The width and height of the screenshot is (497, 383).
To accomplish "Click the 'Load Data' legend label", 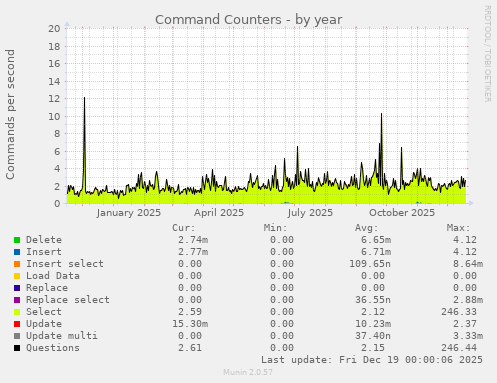I will [x=53, y=276].
